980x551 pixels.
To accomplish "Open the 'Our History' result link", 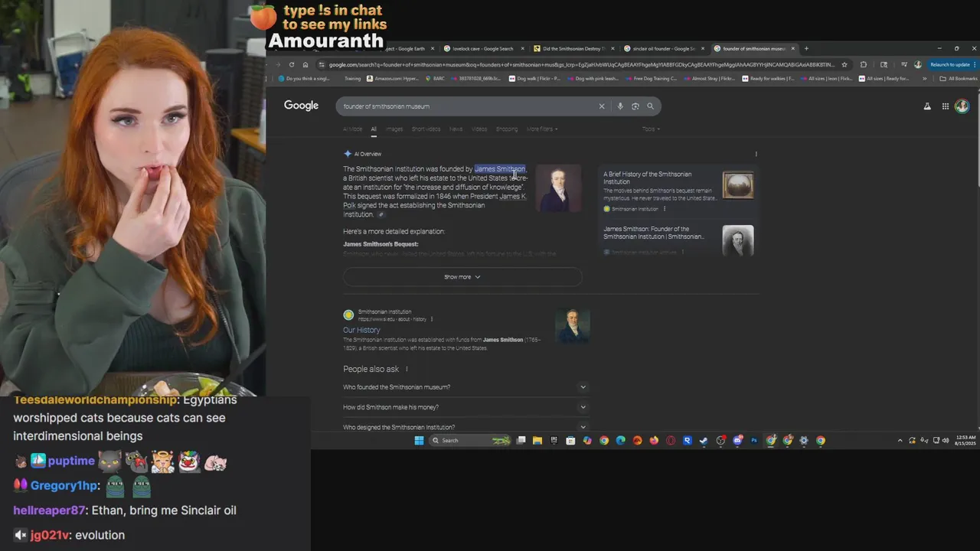I will (x=361, y=330).
